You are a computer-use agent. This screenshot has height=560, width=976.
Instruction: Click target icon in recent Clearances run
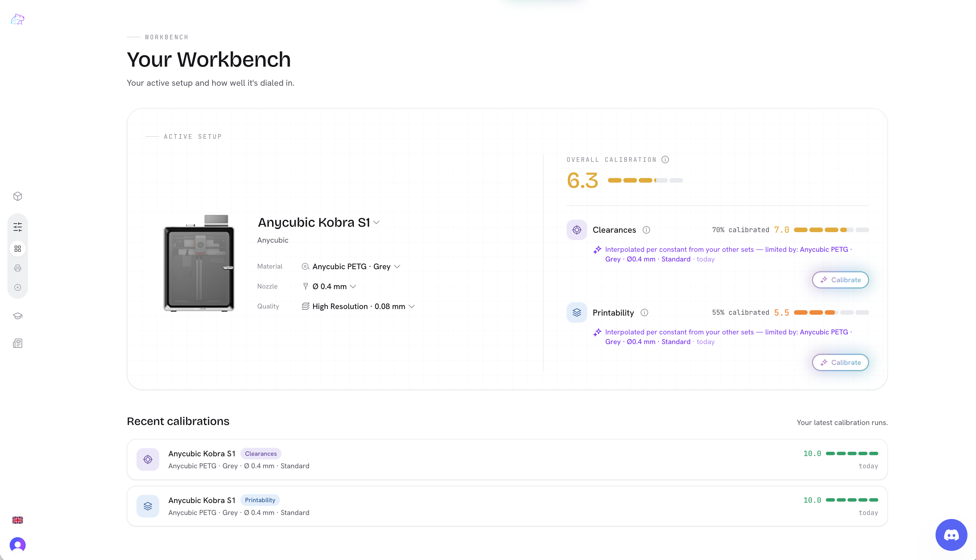(148, 459)
